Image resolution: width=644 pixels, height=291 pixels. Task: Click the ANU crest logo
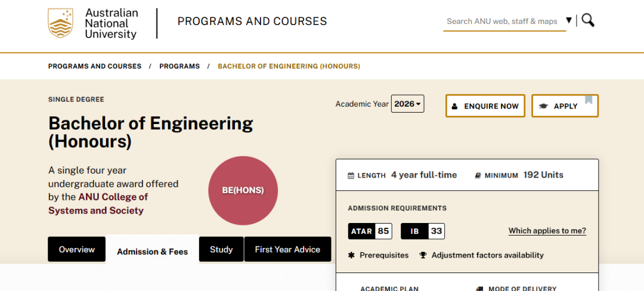pyautogui.click(x=60, y=24)
